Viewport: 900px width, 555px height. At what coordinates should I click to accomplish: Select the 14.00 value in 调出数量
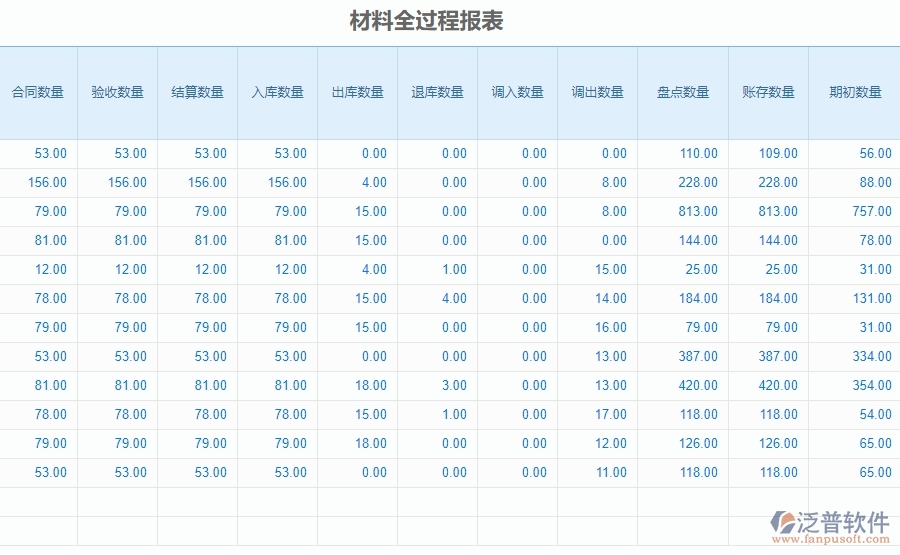tap(611, 298)
